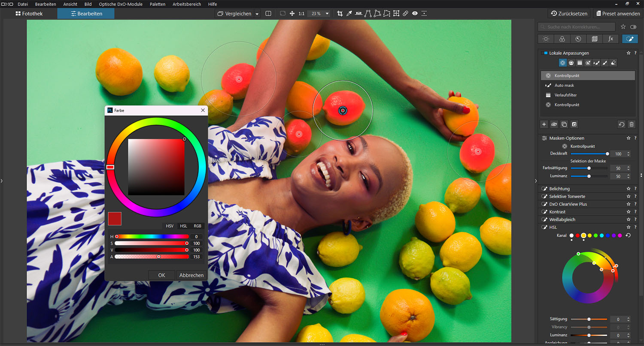
Task: Click OK in the Farbe dialog
Action: coord(161,275)
